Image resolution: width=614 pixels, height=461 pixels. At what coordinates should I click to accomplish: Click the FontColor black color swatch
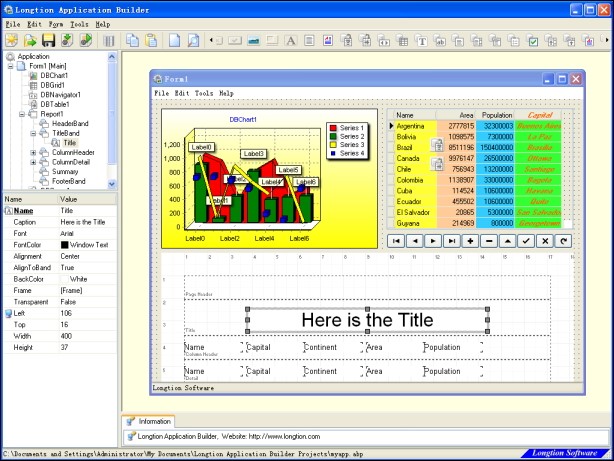click(x=65, y=244)
